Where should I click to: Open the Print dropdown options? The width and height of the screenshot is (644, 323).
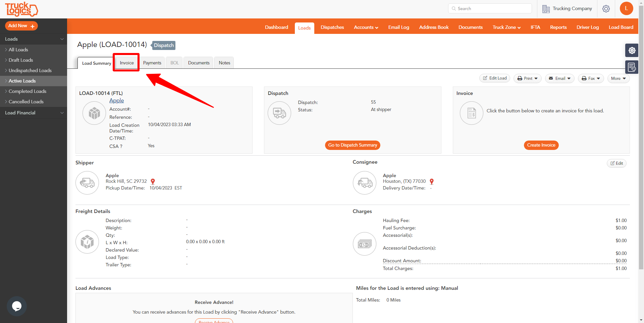[527, 78]
